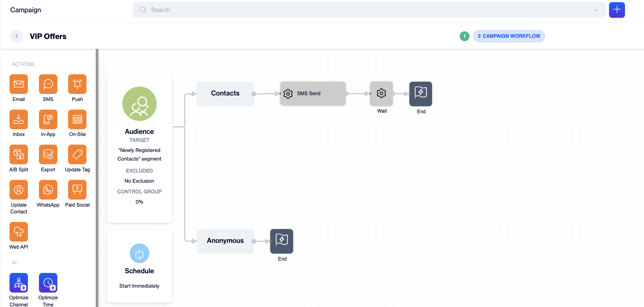Click the gear icon in SMS Send node
This screenshot has width=644, height=307.
(x=288, y=94)
